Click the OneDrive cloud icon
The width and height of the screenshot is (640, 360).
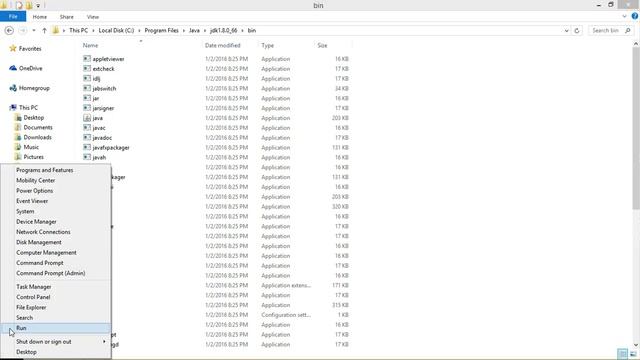(13, 68)
